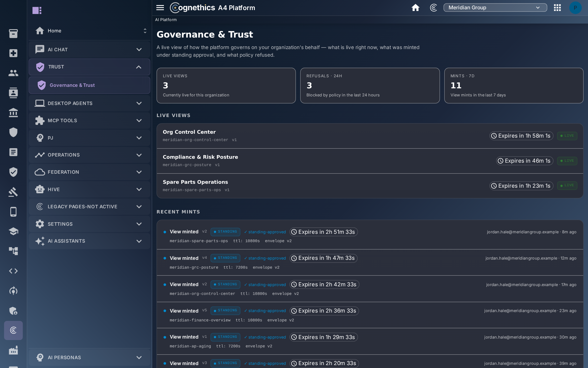Click the Refusals 24H summary card
Screen dimensions: 588x368
pos(370,85)
